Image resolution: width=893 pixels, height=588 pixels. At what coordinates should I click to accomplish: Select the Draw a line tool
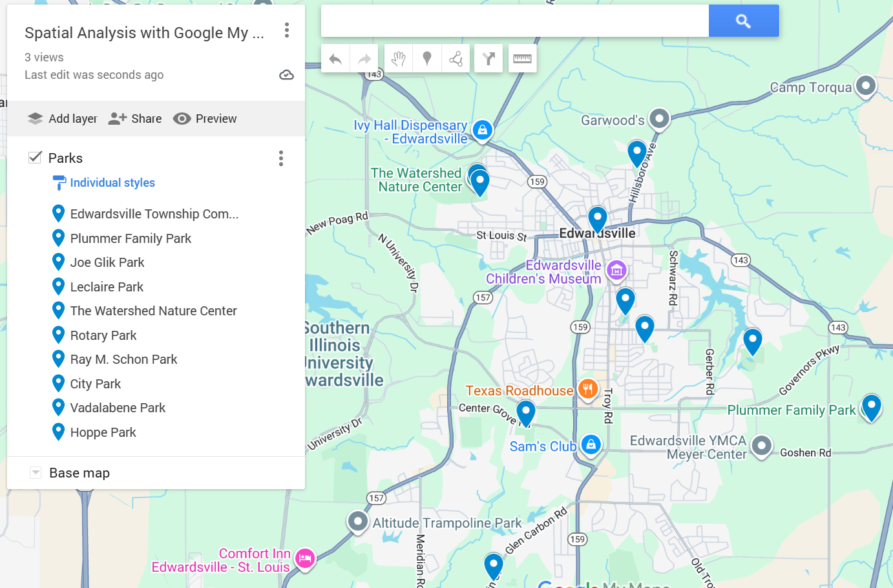click(456, 58)
